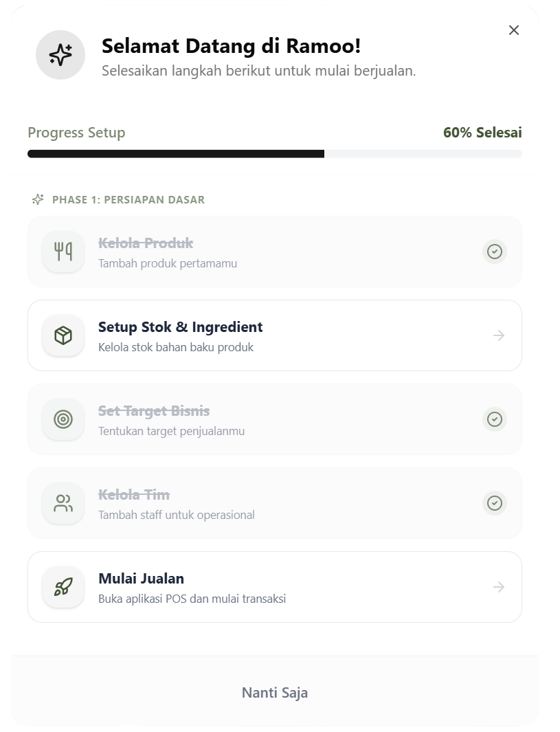The image size is (560, 732).
Task: Click the fork-and-knife Kelola Produk icon
Action: 63,252
